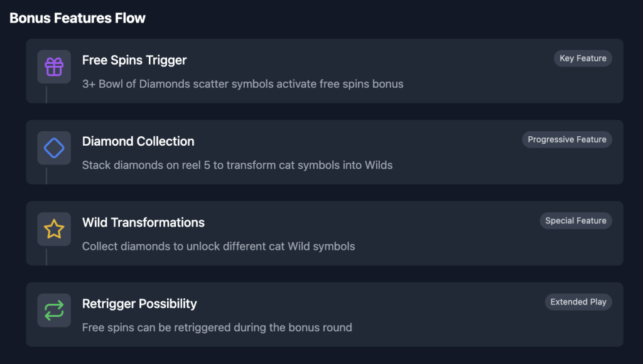Click the blue diamond icon
643x364 pixels.
(54, 148)
